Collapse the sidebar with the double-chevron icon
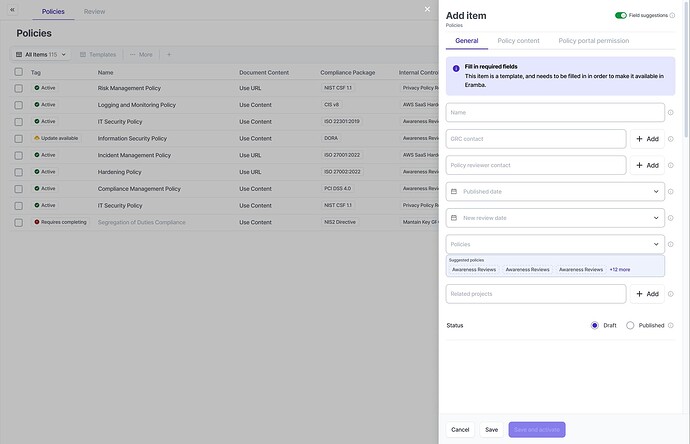 click(x=12, y=10)
